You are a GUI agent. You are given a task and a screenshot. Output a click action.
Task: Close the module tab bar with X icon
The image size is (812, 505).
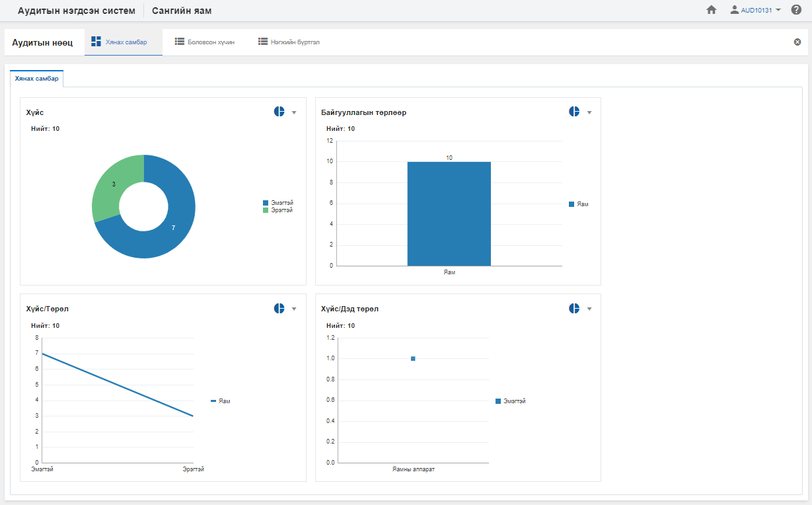[797, 42]
